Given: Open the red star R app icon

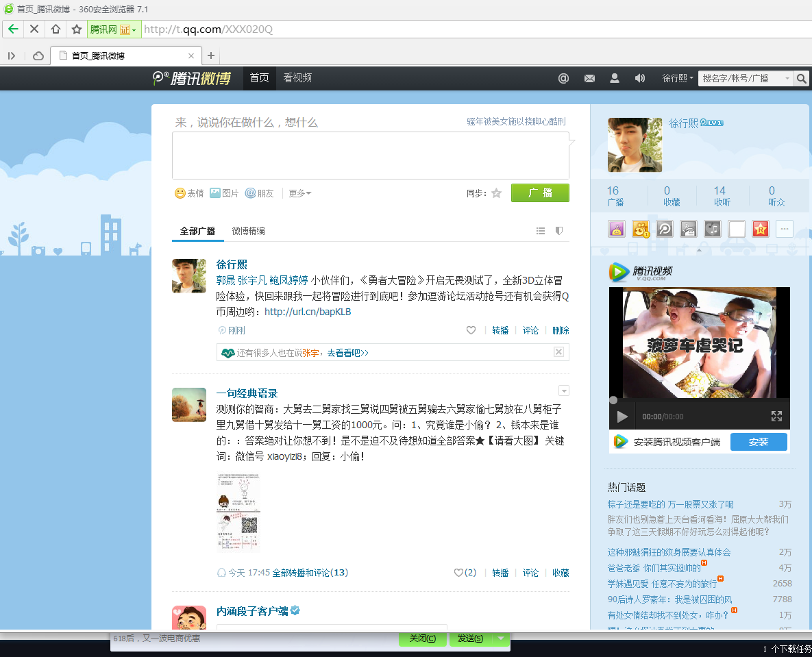Looking at the screenshot, I should [x=760, y=229].
